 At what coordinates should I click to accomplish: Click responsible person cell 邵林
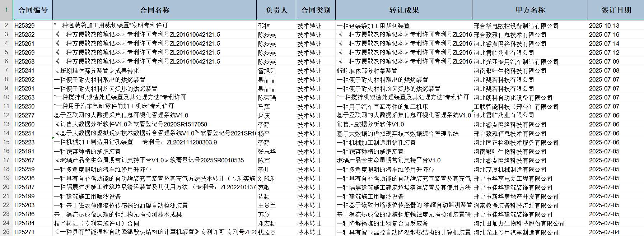pyautogui.click(x=276, y=26)
